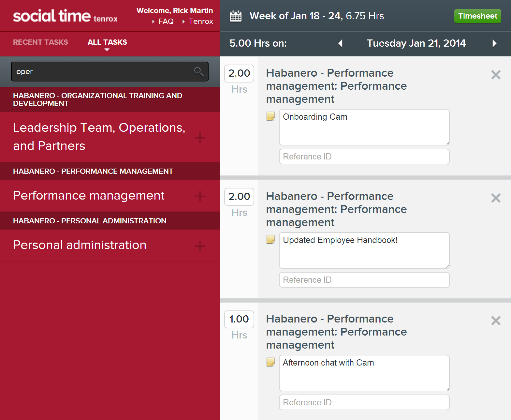Click the Tuesday Jan 21, 2014 date label

(416, 43)
